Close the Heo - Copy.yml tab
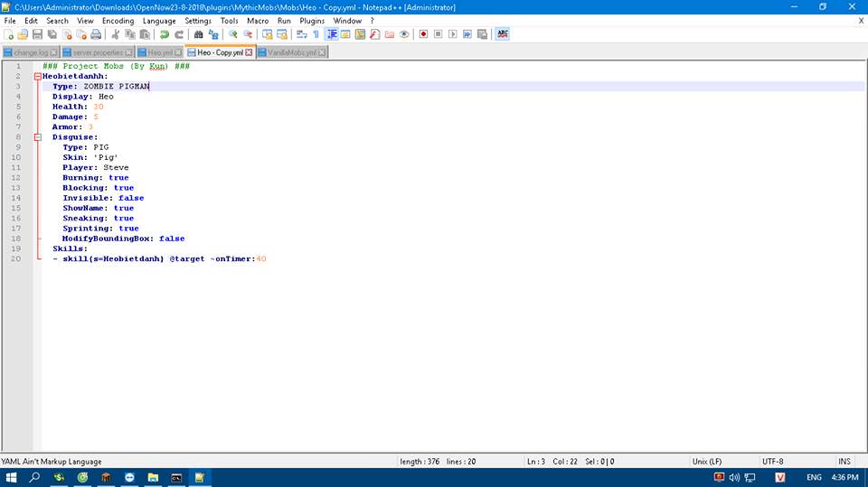868x487 pixels. [x=250, y=53]
